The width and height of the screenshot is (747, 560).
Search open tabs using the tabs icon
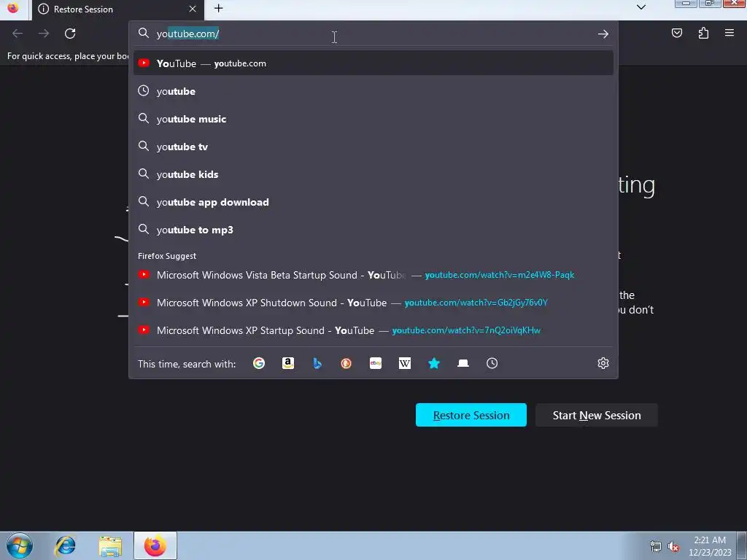click(463, 363)
